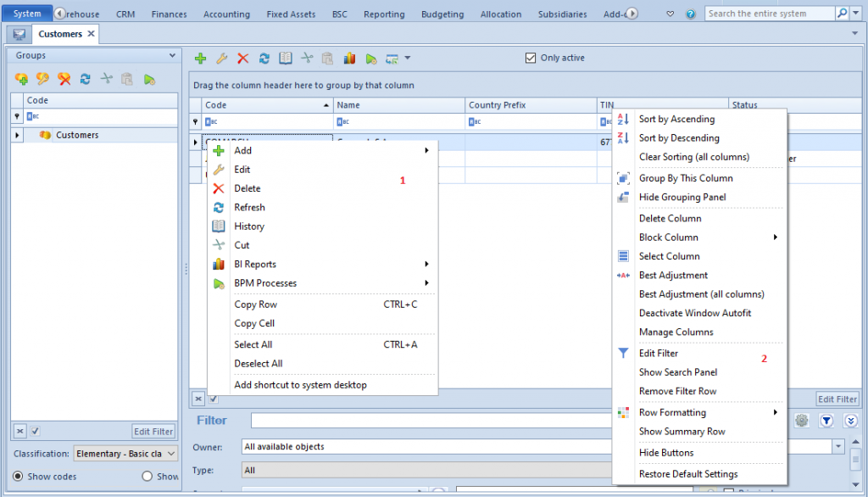Click the Code column header to sort
Viewport: 868px width, 497px height.
coord(267,104)
